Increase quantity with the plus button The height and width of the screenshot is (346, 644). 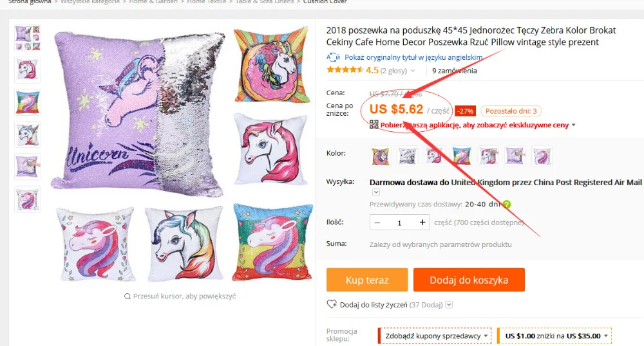[x=422, y=222]
